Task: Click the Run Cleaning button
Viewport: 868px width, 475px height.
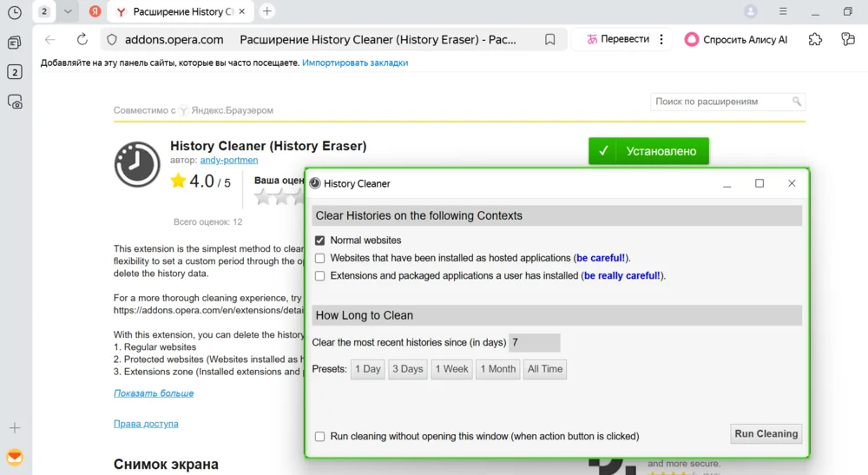Action: pos(766,434)
